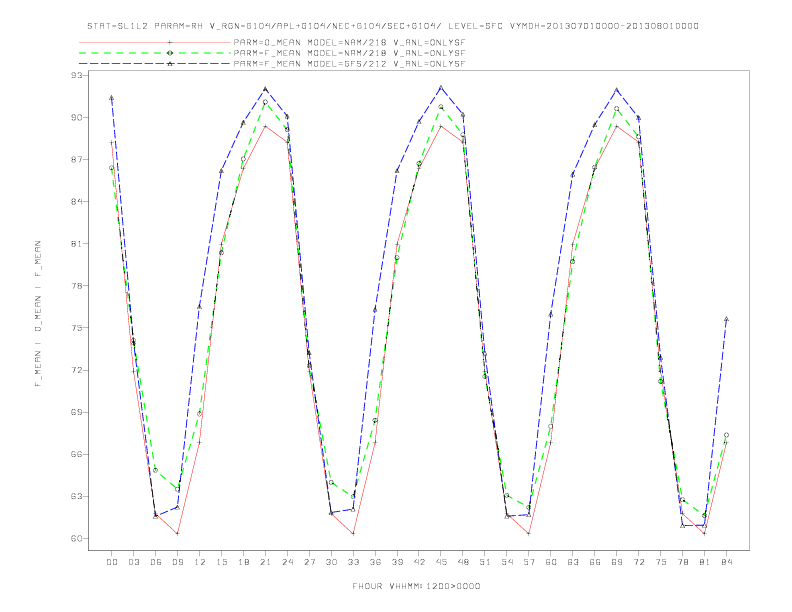Viewport: 792px width, 612px height.
Task: Click the blue dashed legend line sample
Action: point(155,64)
